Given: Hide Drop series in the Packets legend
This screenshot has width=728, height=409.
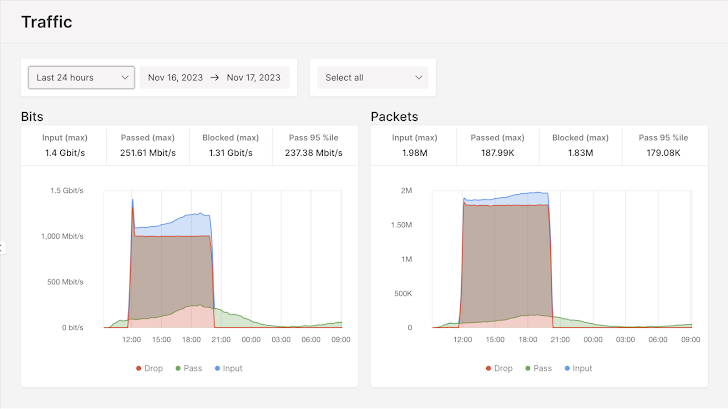Looking at the screenshot, I should 498,368.
